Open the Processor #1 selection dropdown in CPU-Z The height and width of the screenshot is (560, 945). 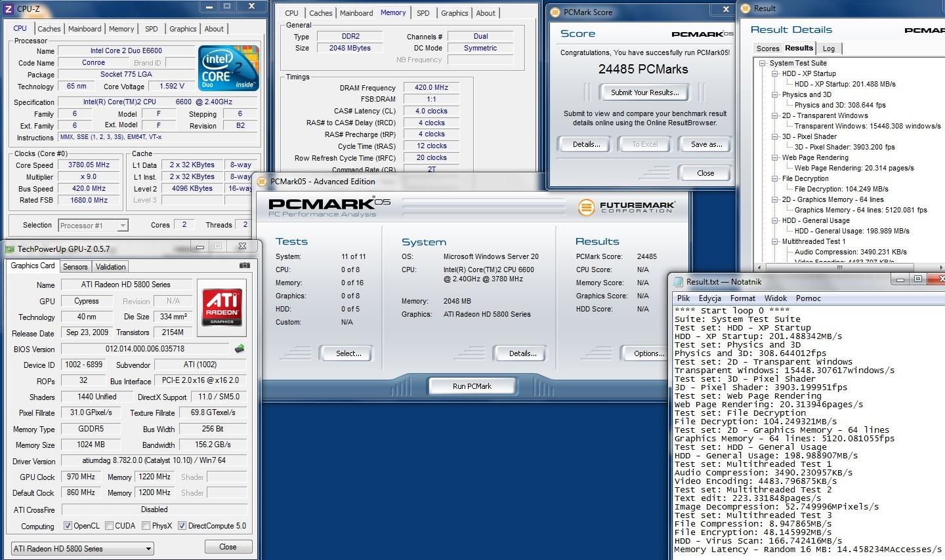[x=93, y=226]
